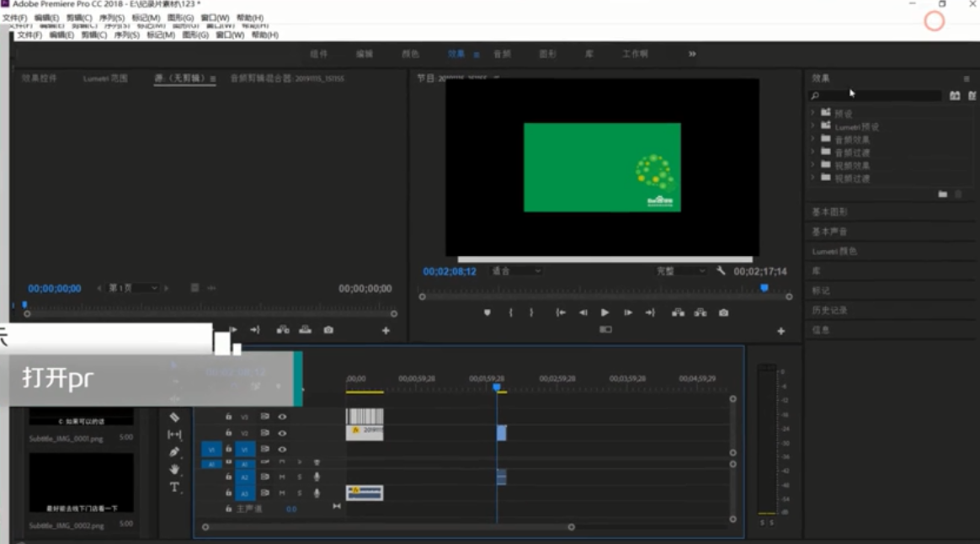Open the 历史记录 panel

click(x=829, y=310)
